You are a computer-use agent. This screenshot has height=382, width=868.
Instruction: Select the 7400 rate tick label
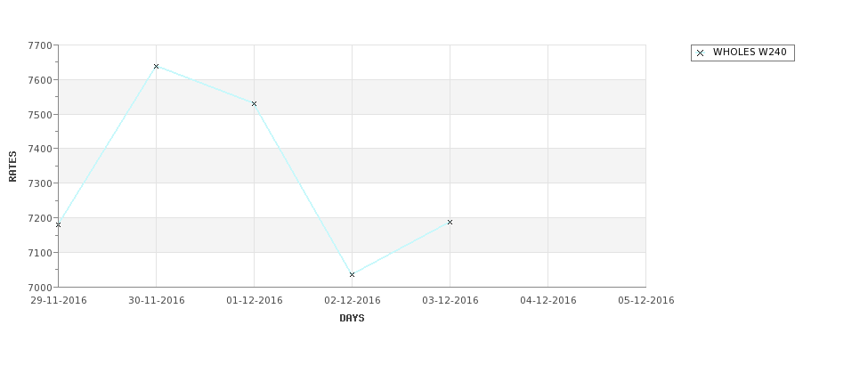point(40,149)
